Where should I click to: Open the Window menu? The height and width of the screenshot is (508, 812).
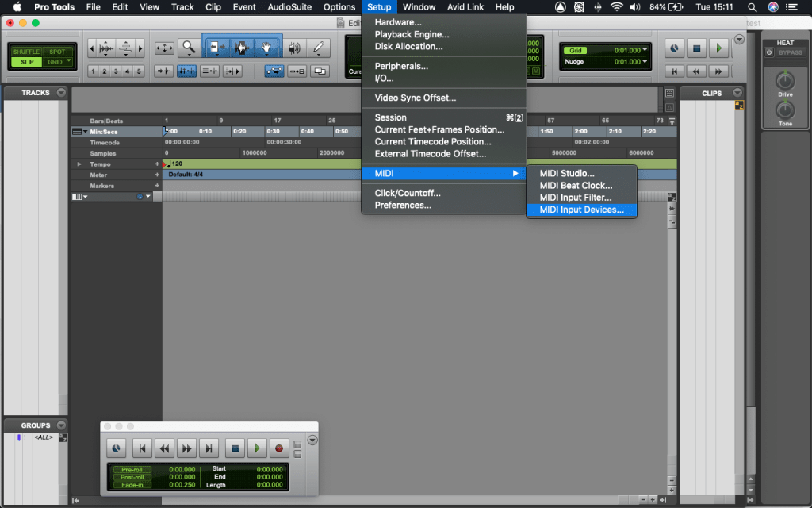(419, 6)
